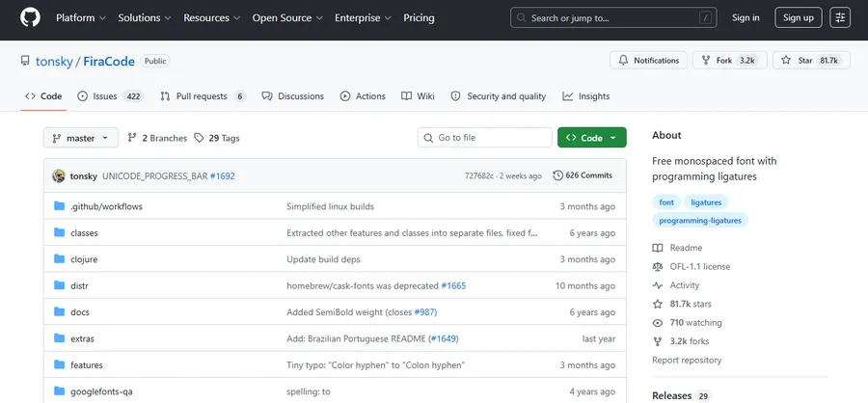Screen dimensions: 868x403
Task: Open the distr folder
Action: (79, 285)
